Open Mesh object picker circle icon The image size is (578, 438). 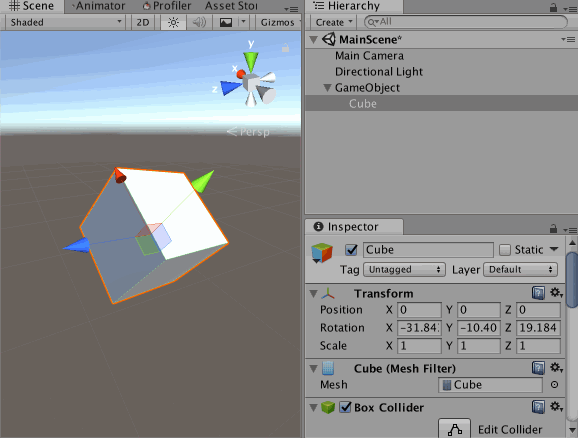(554, 385)
